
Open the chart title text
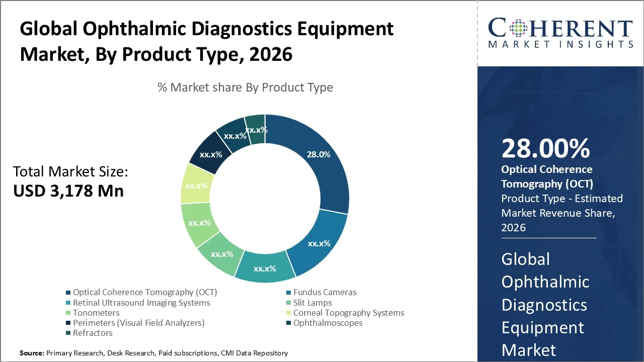tap(206, 40)
